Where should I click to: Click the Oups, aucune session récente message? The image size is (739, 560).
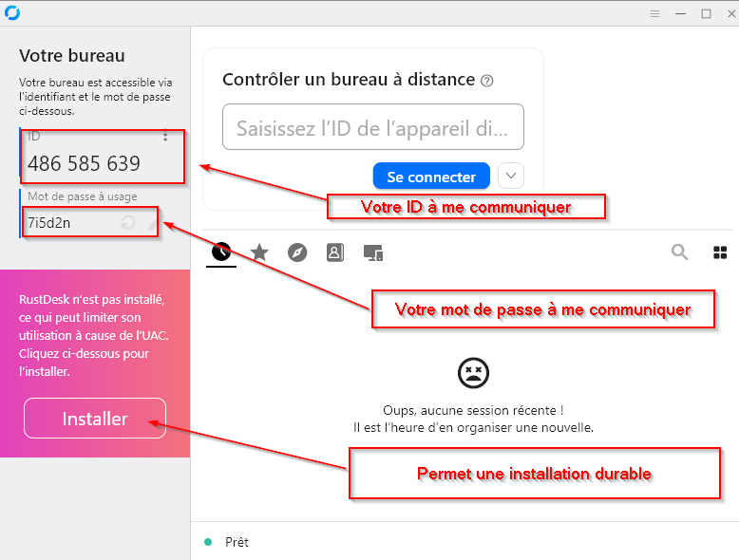473,410
